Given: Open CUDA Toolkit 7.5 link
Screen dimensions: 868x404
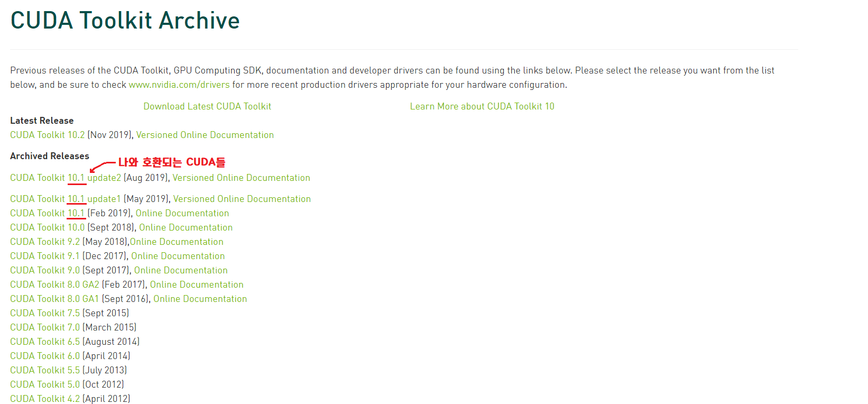Looking at the screenshot, I should click(45, 313).
